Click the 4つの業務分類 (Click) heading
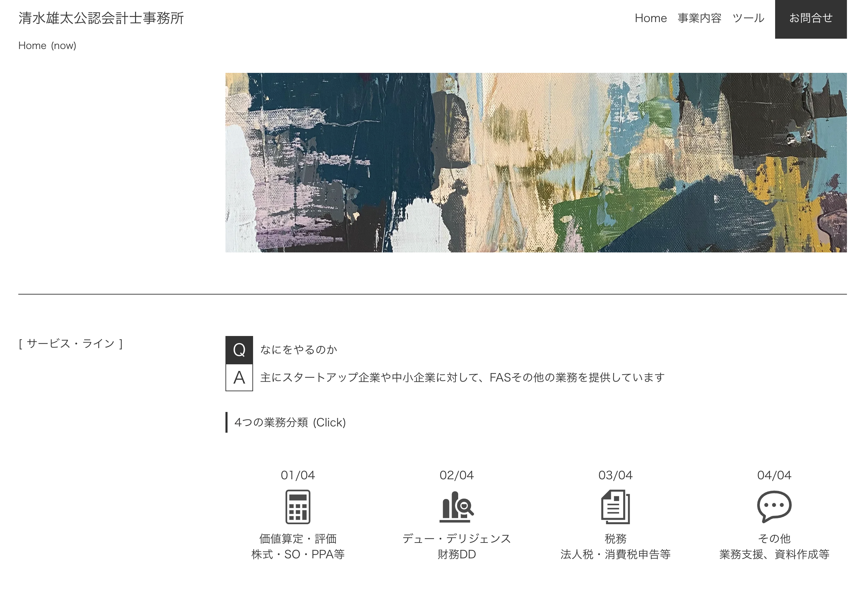 [x=290, y=422]
